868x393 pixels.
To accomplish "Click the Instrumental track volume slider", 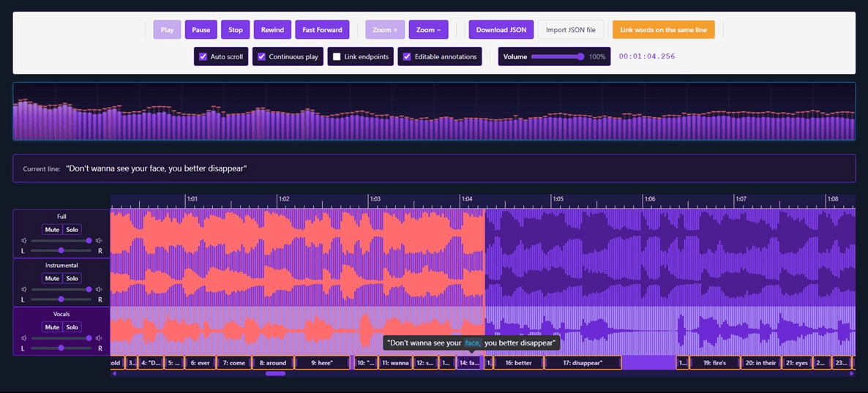I will tap(61, 290).
